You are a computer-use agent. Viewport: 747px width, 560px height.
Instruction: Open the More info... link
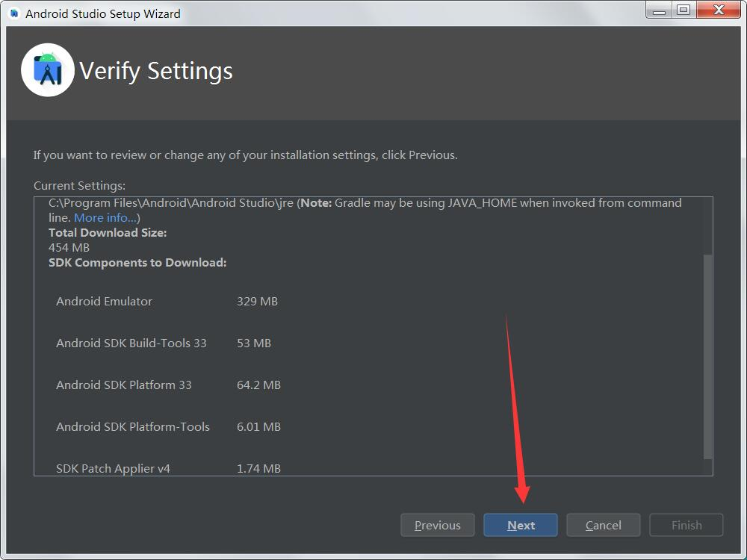105,217
